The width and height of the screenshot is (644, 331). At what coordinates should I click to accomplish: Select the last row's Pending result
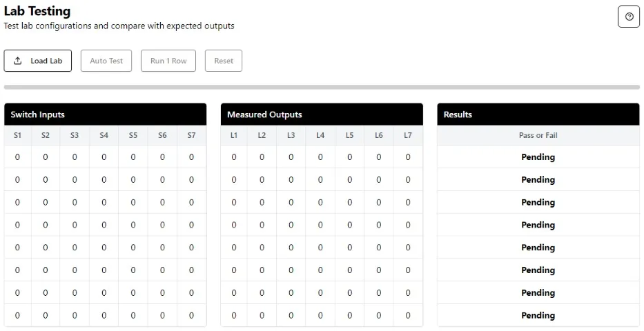[x=538, y=316]
